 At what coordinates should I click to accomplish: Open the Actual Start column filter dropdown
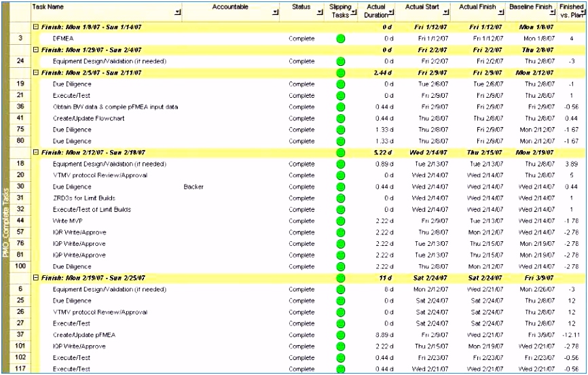click(x=445, y=12)
